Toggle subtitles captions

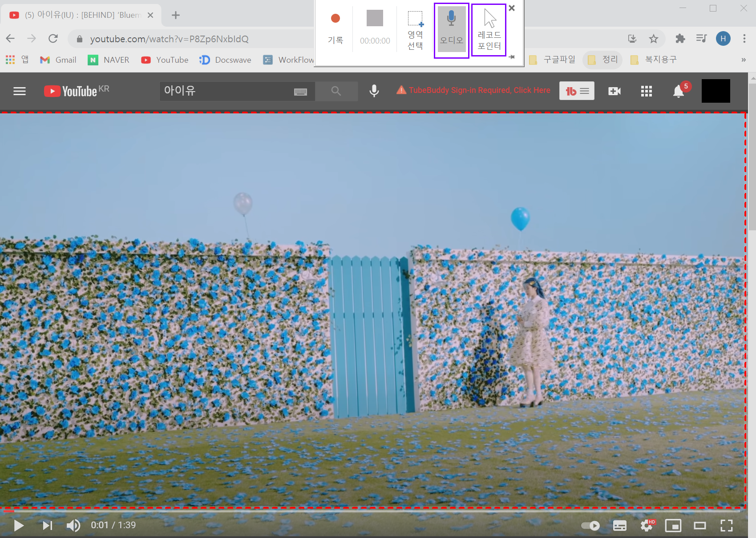click(x=620, y=526)
